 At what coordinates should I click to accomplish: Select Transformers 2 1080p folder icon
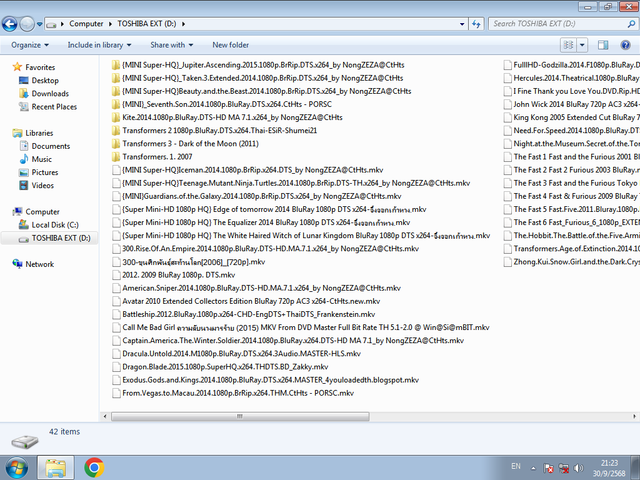[116, 130]
